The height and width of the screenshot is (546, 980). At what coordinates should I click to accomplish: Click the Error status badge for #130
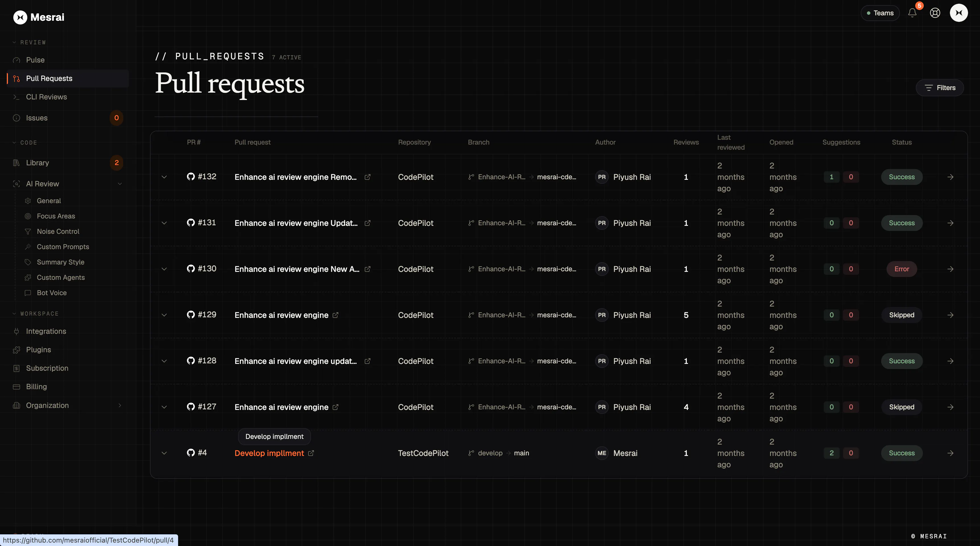click(902, 269)
